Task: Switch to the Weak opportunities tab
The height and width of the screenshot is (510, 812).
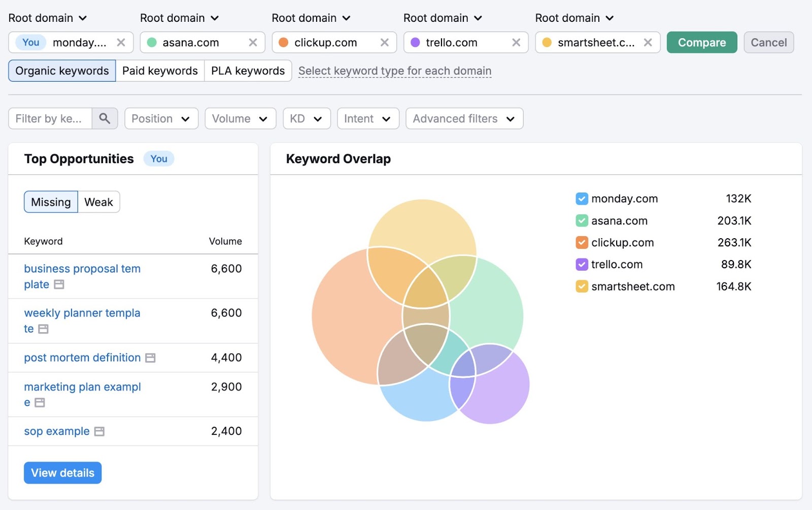Action: point(98,202)
